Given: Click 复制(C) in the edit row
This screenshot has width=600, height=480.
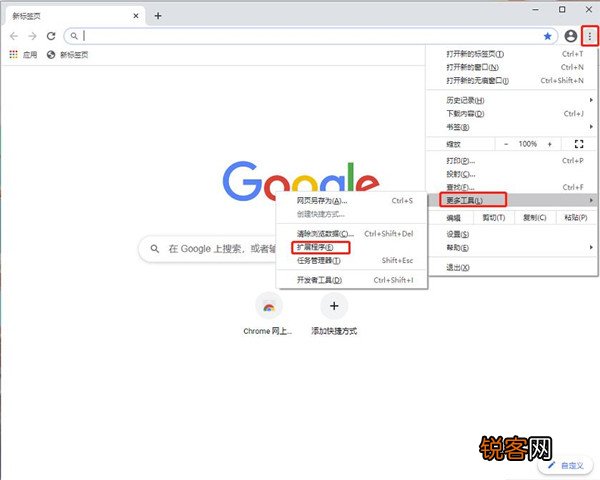Looking at the screenshot, I should (535, 218).
